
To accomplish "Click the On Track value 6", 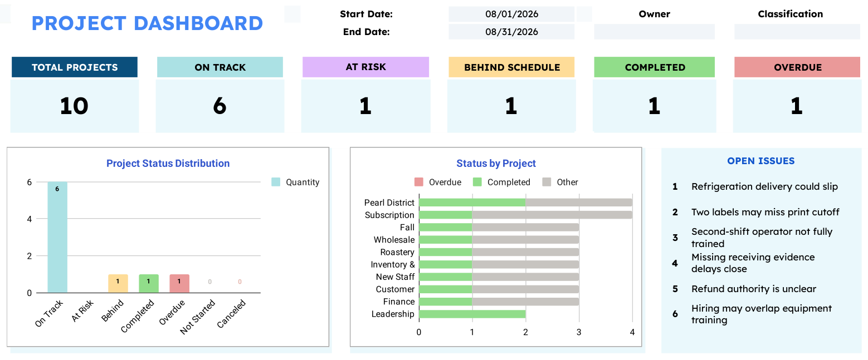I will click(220, 106).
